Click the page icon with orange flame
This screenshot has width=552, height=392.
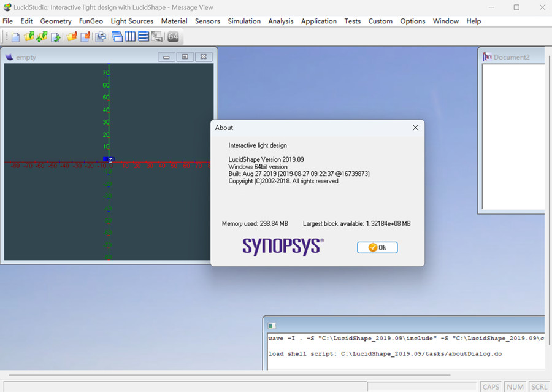point(85,37)
